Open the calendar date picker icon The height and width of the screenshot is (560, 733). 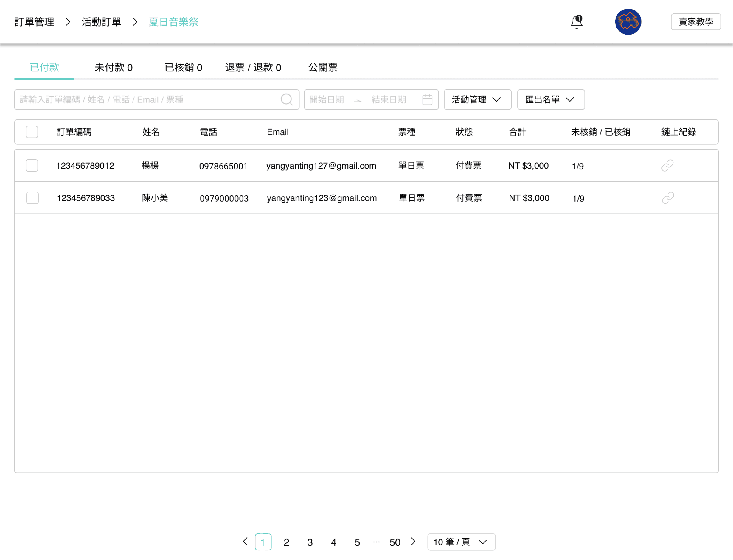427,99
